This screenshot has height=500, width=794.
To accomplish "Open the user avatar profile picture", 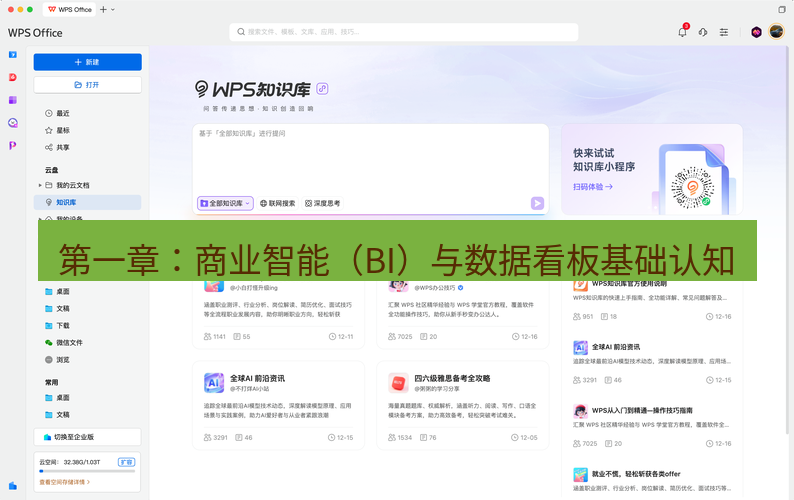I will [776, 31].
